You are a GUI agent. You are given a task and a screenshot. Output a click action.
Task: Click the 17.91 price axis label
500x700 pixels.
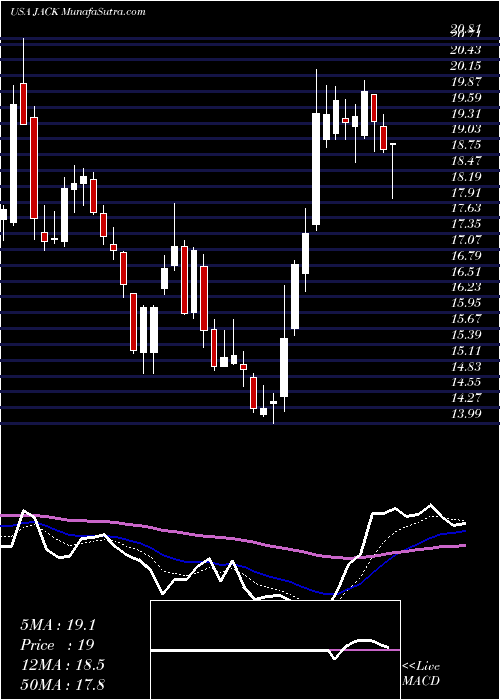465,193
